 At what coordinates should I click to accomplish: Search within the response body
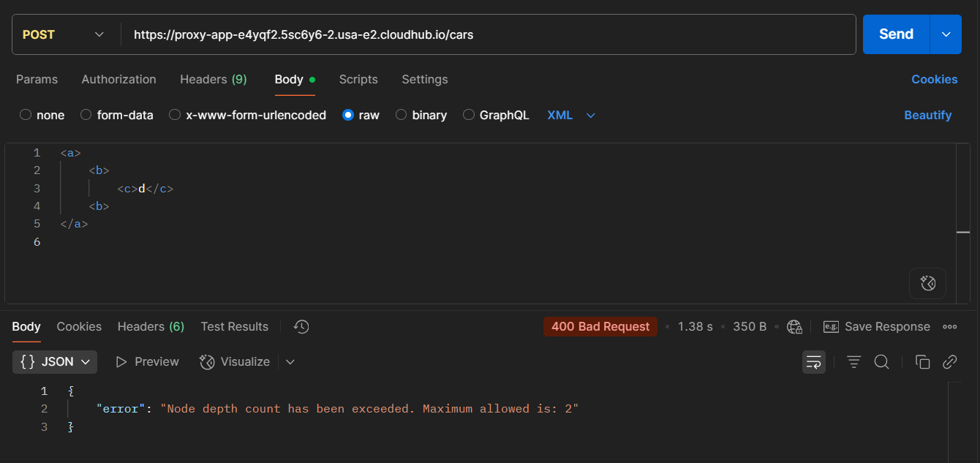coord(881,361)
